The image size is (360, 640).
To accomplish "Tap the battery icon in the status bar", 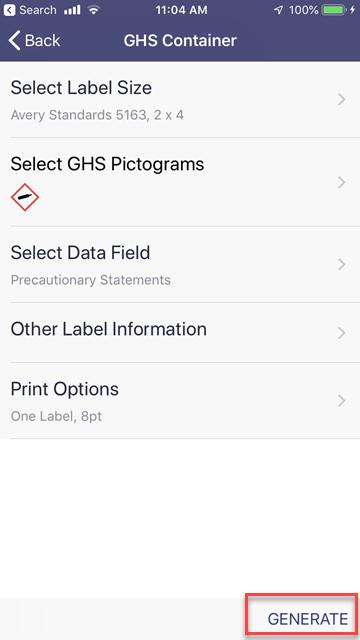I will [334, 10].
